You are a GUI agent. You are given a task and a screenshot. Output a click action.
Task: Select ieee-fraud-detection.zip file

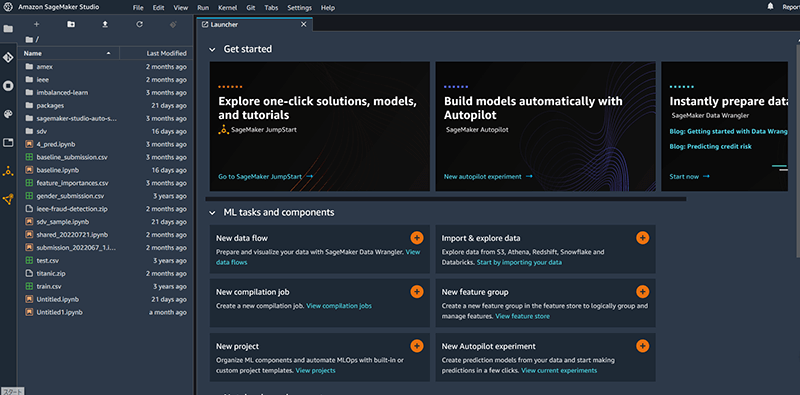[106, 209]
